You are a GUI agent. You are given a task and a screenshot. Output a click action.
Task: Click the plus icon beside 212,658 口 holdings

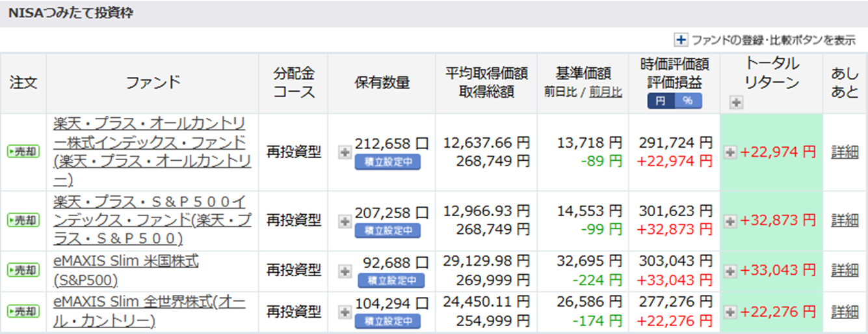point(345,152)
